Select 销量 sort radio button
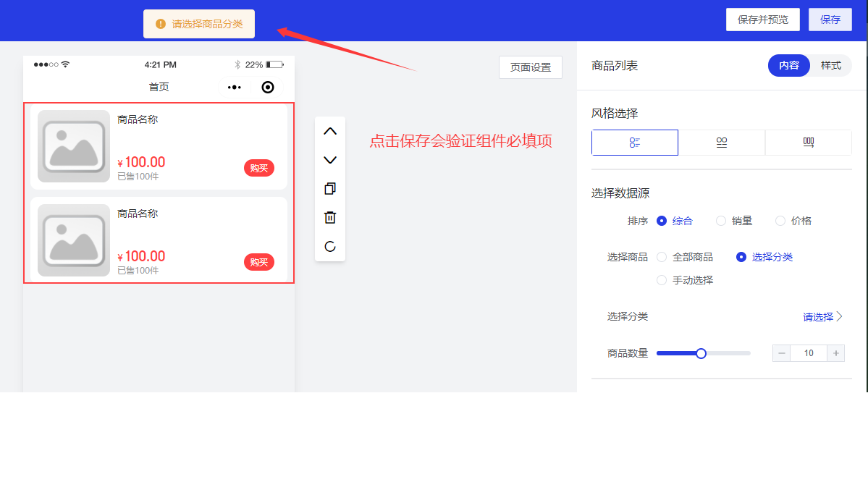Screen dimensions: 868x490 pyautogui.click(x=721, y=221)
